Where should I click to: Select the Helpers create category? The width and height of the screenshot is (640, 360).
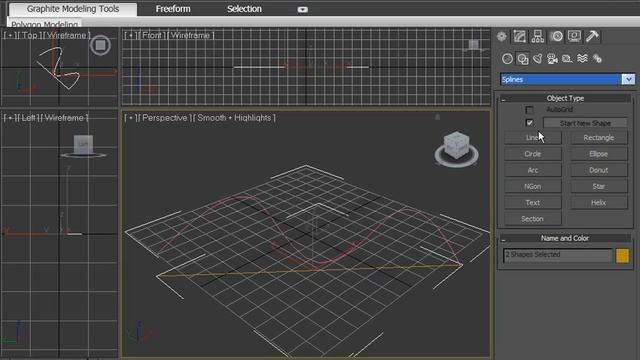point(567,59)
